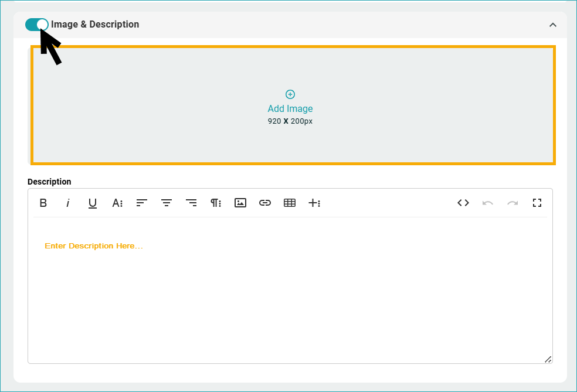Toggle bold formatting in Description editor
Screen dimensions: 577x392
coord(43,203)
